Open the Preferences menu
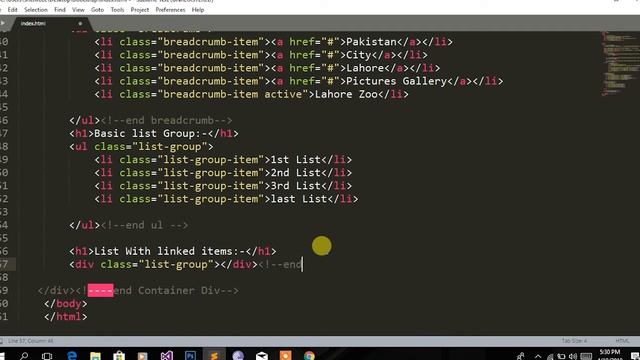This screenshot has height=360, width=640. pyautogui.click(x=170, y=9)
